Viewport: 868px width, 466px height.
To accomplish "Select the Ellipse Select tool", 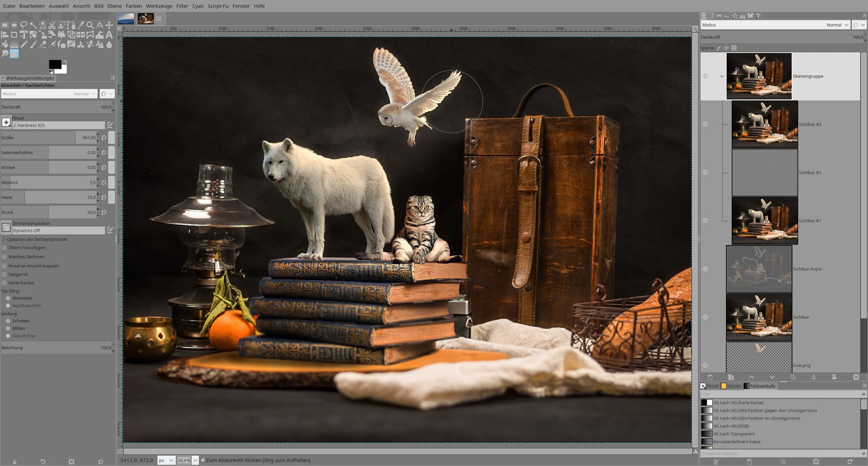I will pos(14,25).
